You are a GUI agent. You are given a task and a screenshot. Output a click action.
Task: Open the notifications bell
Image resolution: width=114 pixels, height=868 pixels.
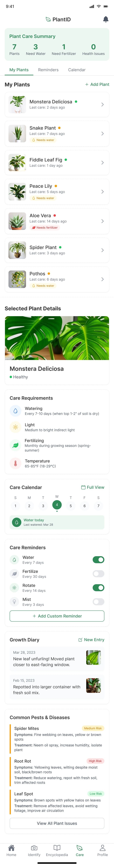point(106,19)
